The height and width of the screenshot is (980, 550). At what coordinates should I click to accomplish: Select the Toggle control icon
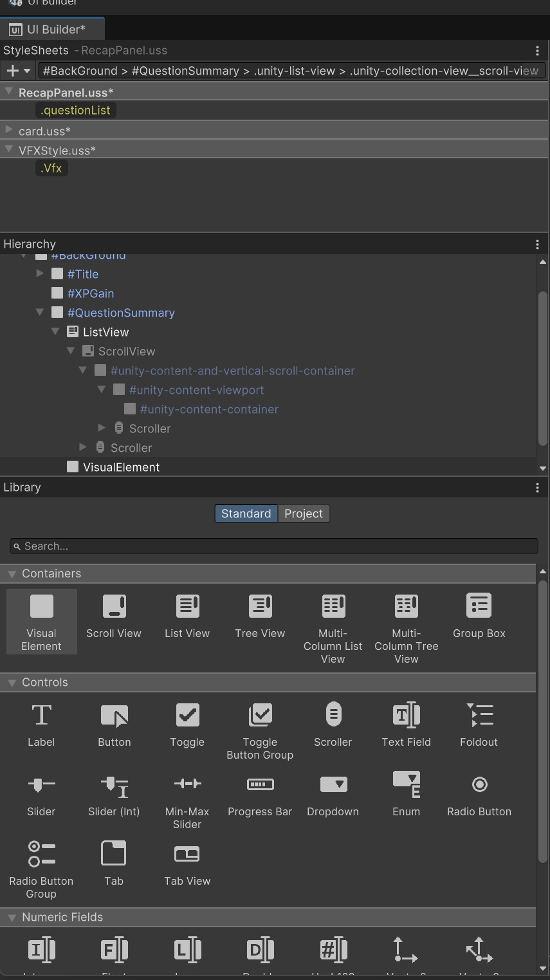187,715
